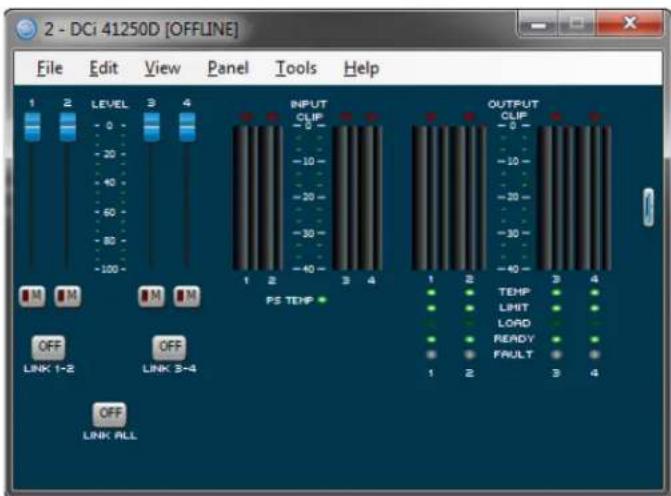Click channel 3 level fader handle
The height and width of the screenshot is (496, 671).
pyautogui.click(x=151, y=127)
